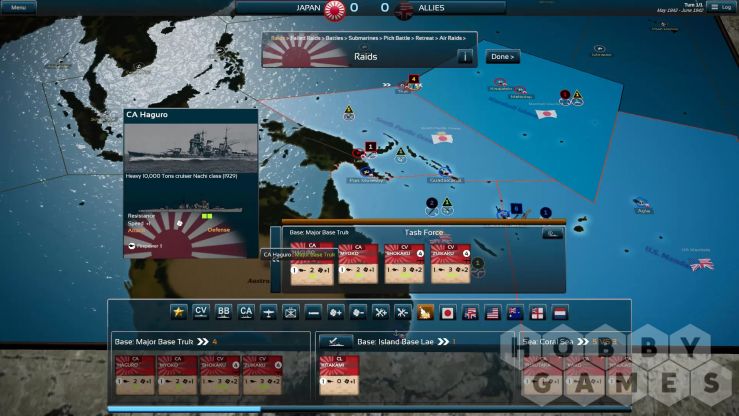Click the Haguro ship photograph

coord(191,147)
